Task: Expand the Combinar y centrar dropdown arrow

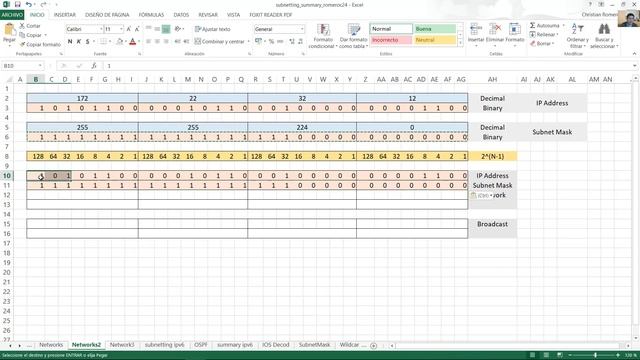Action: (249, 42)
